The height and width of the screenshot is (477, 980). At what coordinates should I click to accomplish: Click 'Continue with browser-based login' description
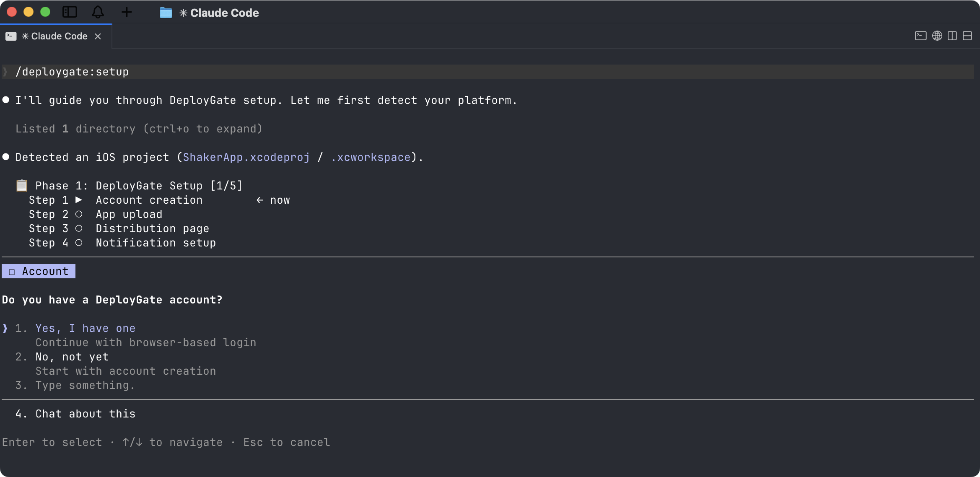[x=146, y=342]
